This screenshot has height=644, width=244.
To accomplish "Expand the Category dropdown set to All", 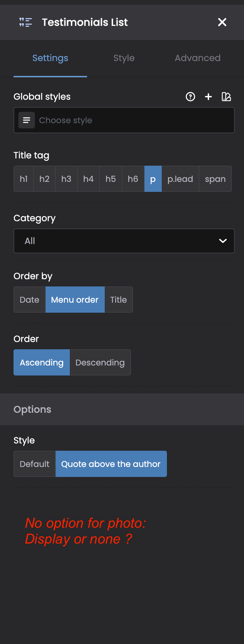I will coord(124,241).
